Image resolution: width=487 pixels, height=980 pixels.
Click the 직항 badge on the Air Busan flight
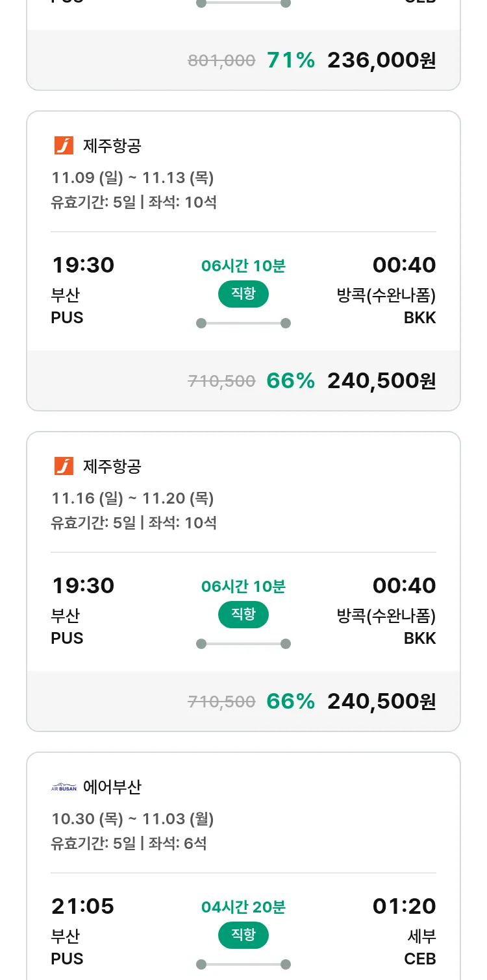pyautogui.click(x=243, y=935)
